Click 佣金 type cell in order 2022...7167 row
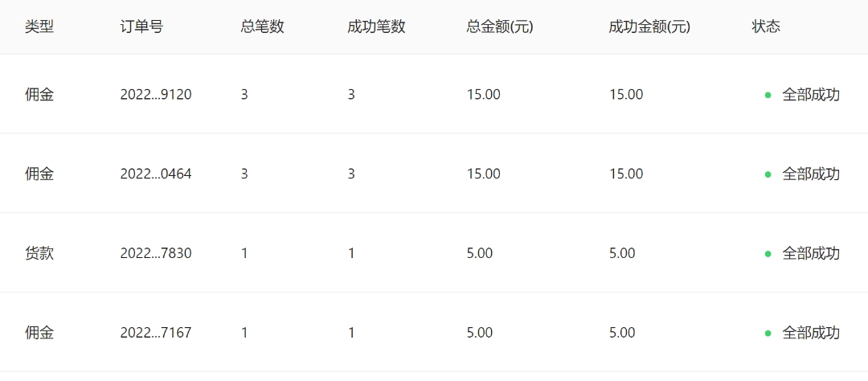Viewport: 868px width, 381px height. pos(39,333)
